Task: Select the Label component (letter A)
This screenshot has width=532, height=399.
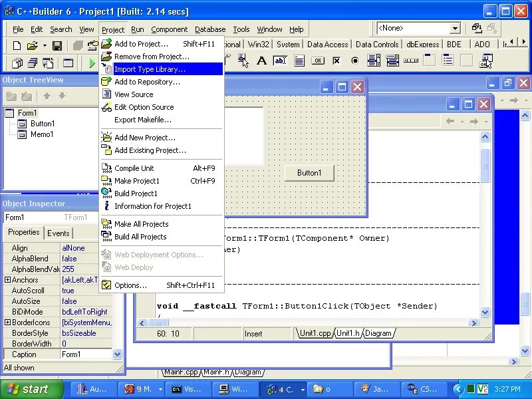Action: click(x=261, y=61)
